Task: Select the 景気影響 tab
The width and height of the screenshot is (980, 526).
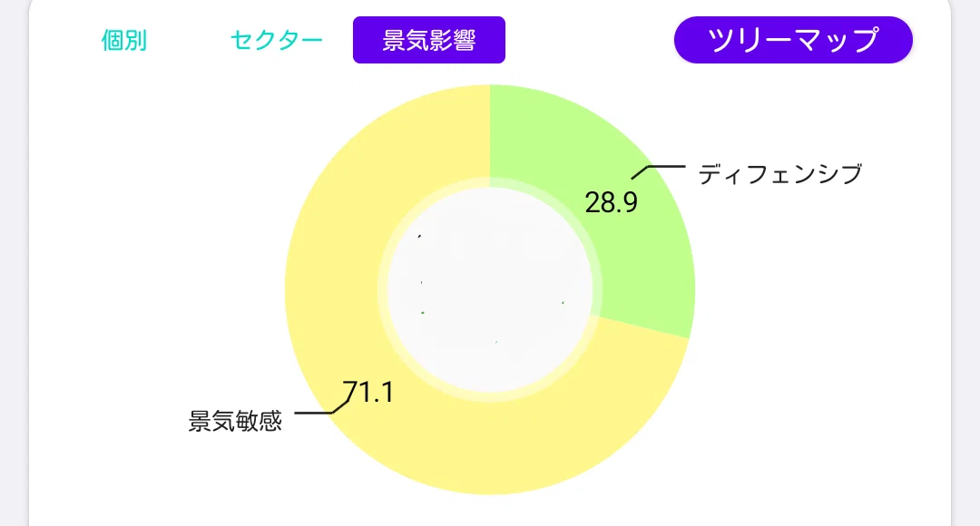Action: (x=428, y=40)
